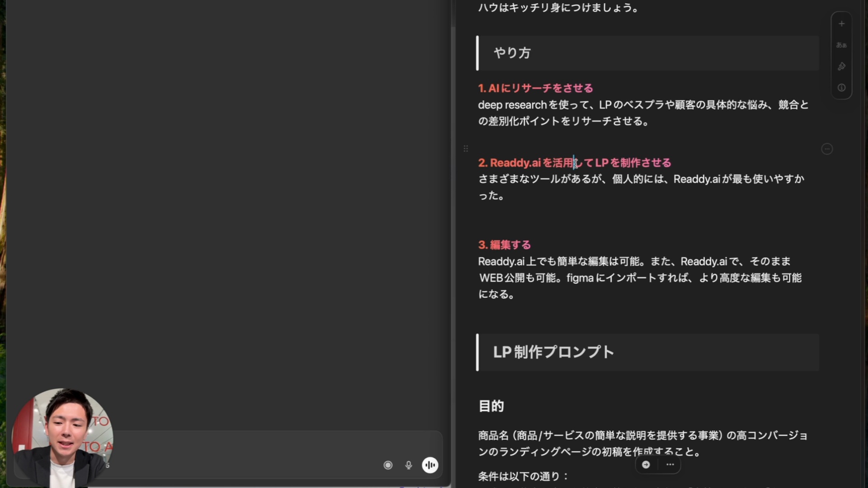The image size is (868, 488).
Task: Select the LP制作プロンプト heading block
Action: [553, 352]
